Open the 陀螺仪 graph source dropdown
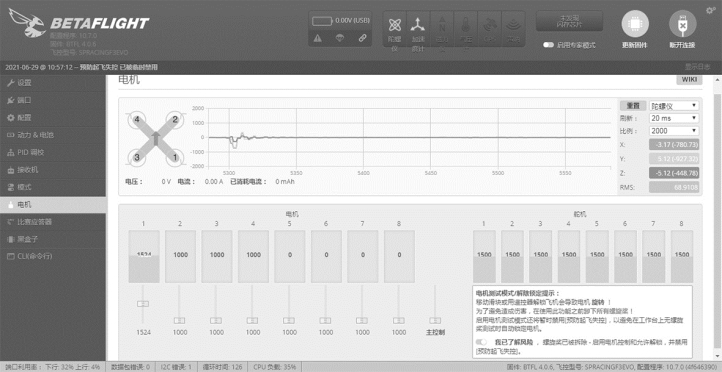The image size is (722, 372). coord(674,106)
